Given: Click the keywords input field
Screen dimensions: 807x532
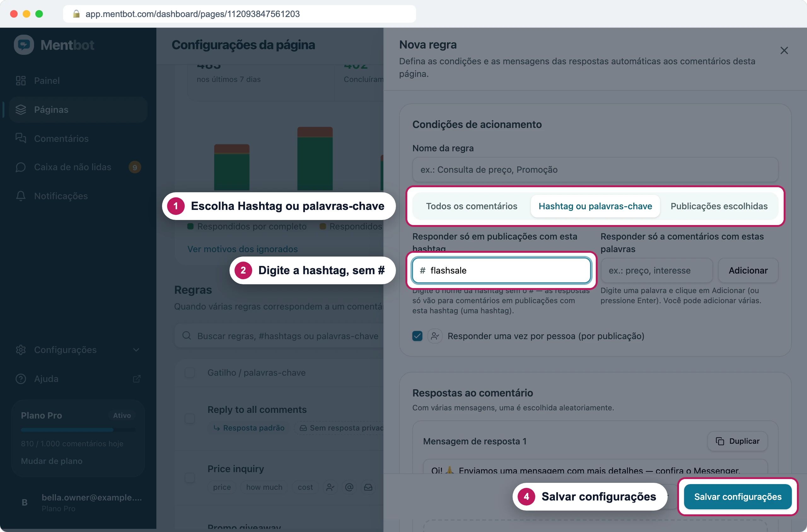Looking at the screenshot, I should 656,270.
